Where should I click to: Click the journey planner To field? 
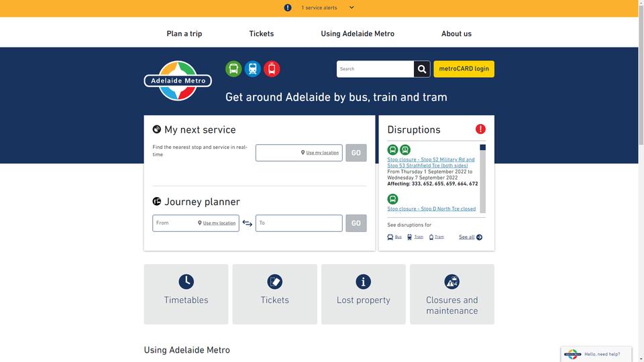point(299,223)
